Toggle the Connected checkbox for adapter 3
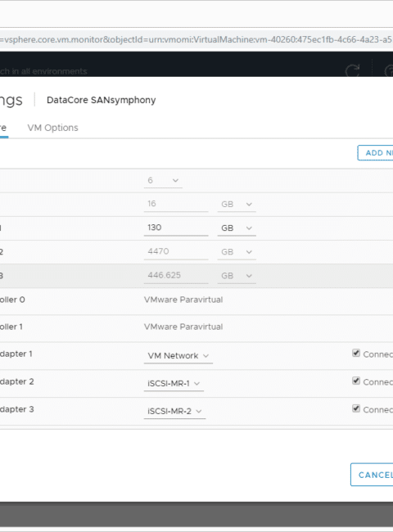The height and width of the screenshot is (532, 393). point(356,409)
